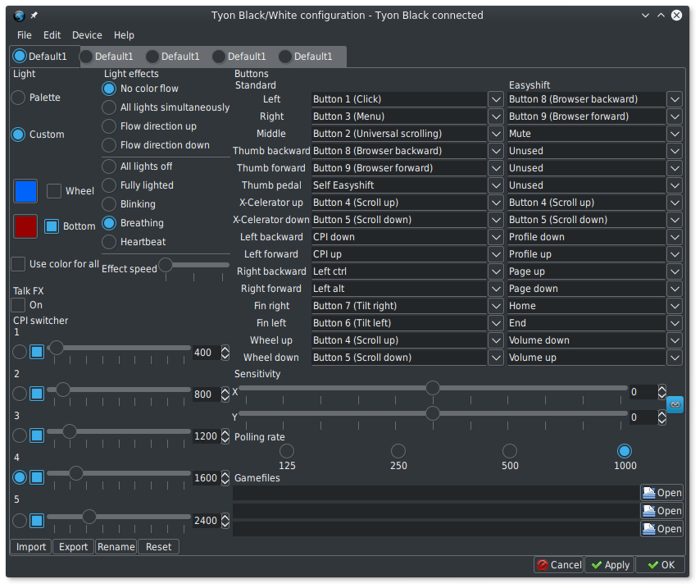Pick the blue Wheel color swatch

pos(25,191)
